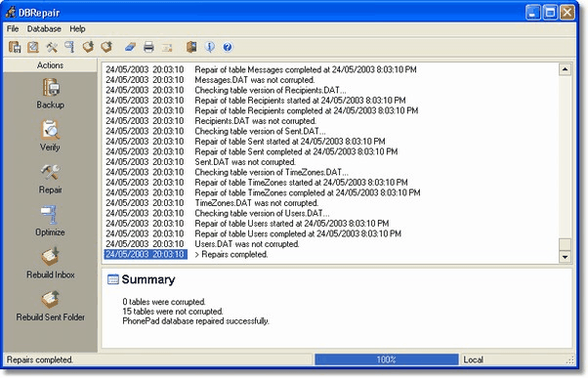Viewport: 588px width, 378px height.
Task: Run Optimize from the Actions panel
Action: pyautogui.click(x=50, y=221)
